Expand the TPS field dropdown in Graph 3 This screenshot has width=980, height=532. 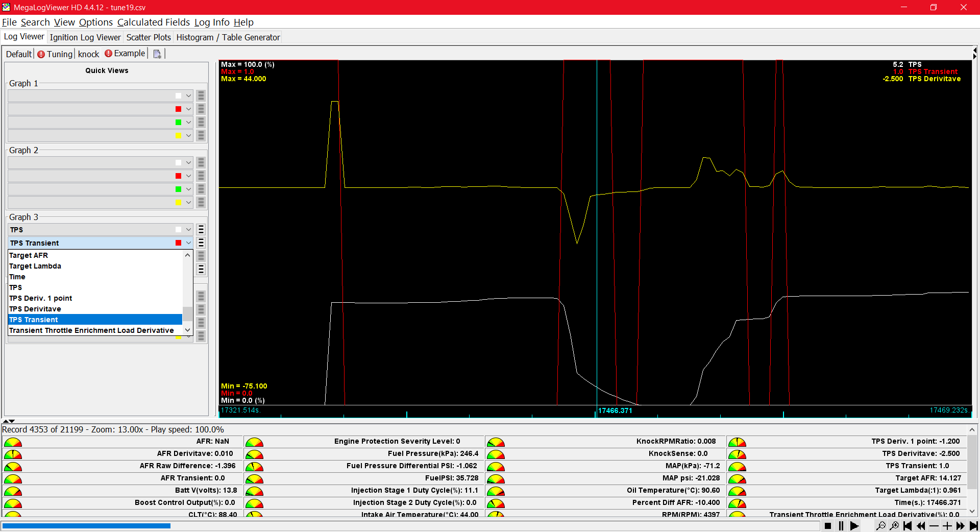[x=188, y=230]
